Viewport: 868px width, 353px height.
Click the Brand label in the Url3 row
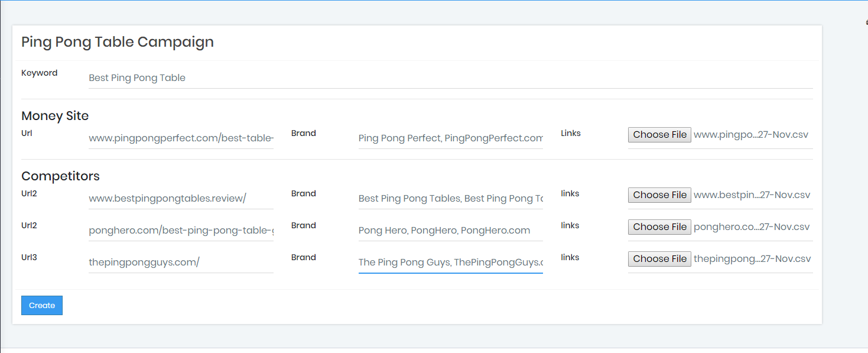tap(304, 258)
